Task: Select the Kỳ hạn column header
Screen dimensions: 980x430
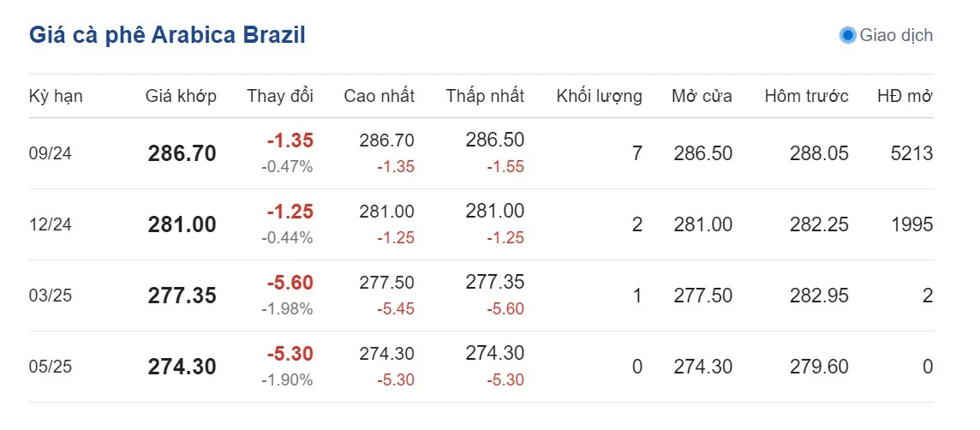Action: (x=56, y=96)
